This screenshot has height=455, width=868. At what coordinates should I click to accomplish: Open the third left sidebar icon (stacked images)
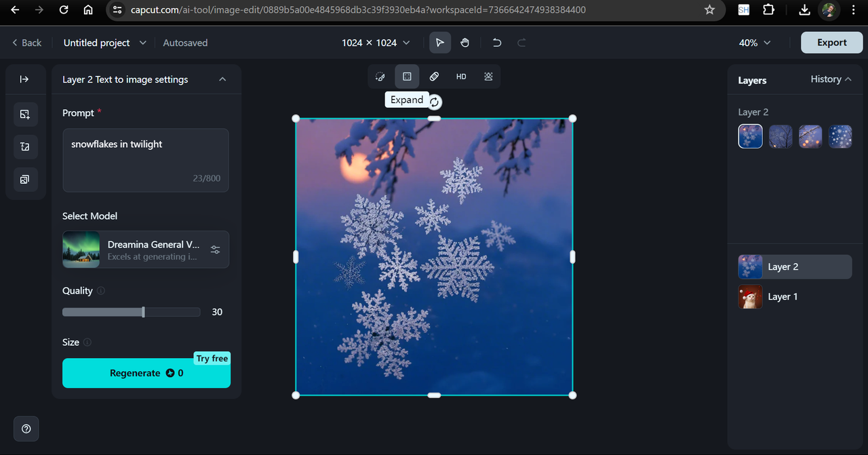click(x=25, y=179)
